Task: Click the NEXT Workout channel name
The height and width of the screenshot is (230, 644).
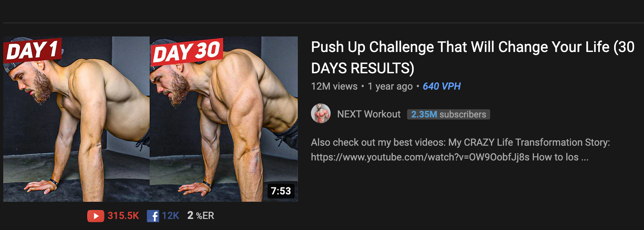Action: pos(369,114)
